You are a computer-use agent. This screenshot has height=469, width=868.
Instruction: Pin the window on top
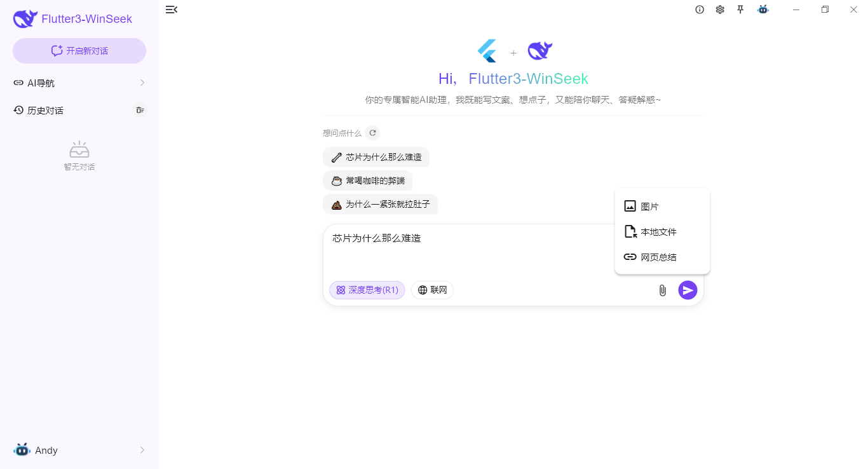point(740,10)
